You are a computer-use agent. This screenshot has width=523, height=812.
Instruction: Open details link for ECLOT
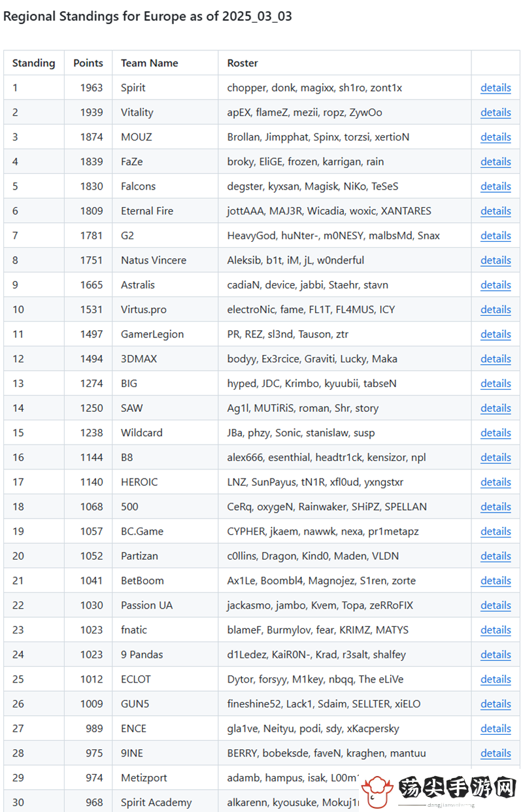pos(496,679)
